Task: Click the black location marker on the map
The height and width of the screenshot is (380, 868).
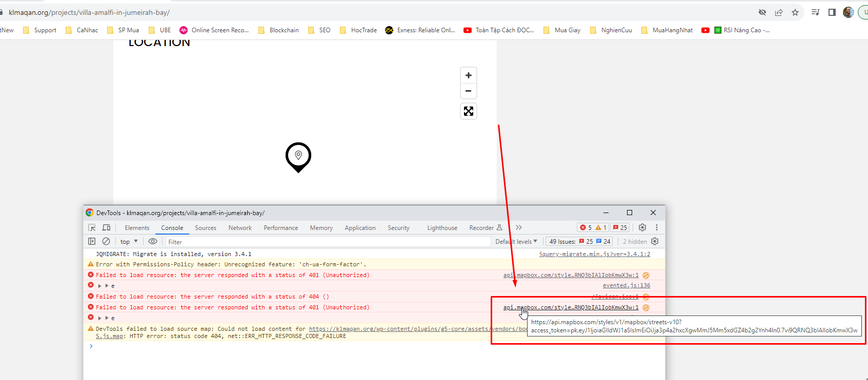Action: [298, 157]
